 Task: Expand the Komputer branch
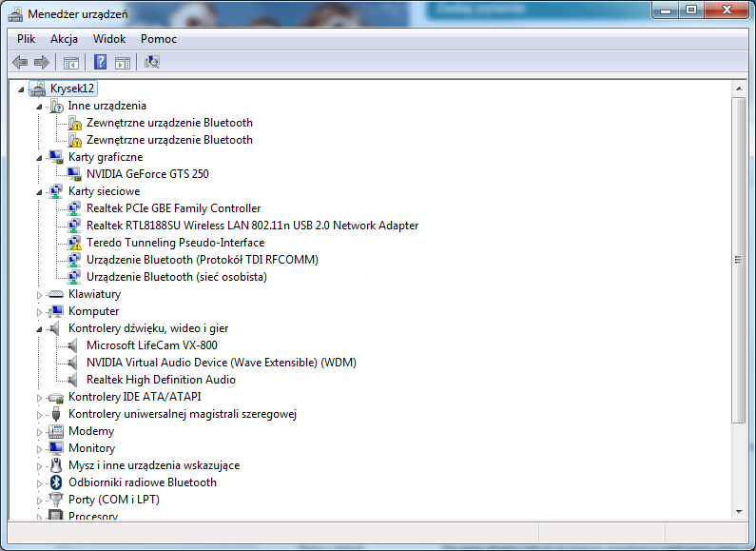click(39, 312)
